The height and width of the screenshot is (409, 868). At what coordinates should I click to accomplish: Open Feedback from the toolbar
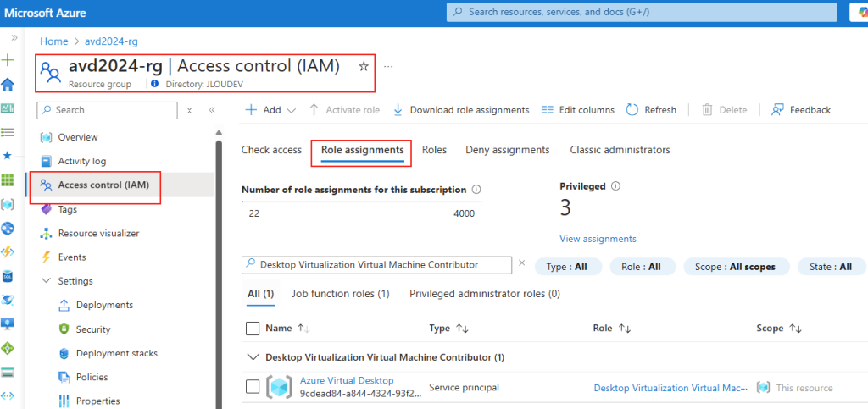point(800,110)
